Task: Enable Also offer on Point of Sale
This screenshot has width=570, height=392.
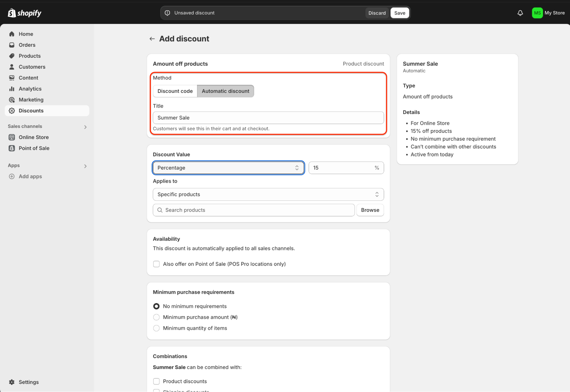Action: tap(156, 264)
